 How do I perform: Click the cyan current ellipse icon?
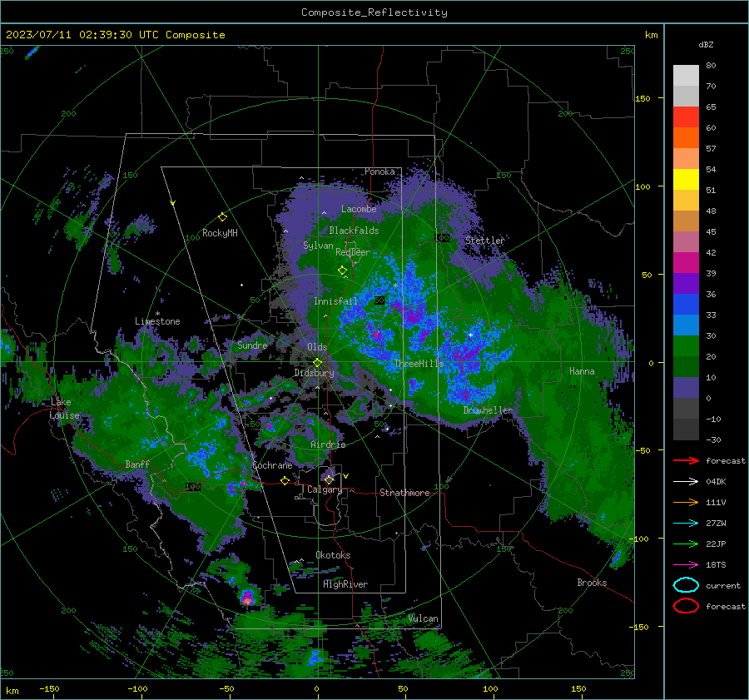(x=686, y=585)
